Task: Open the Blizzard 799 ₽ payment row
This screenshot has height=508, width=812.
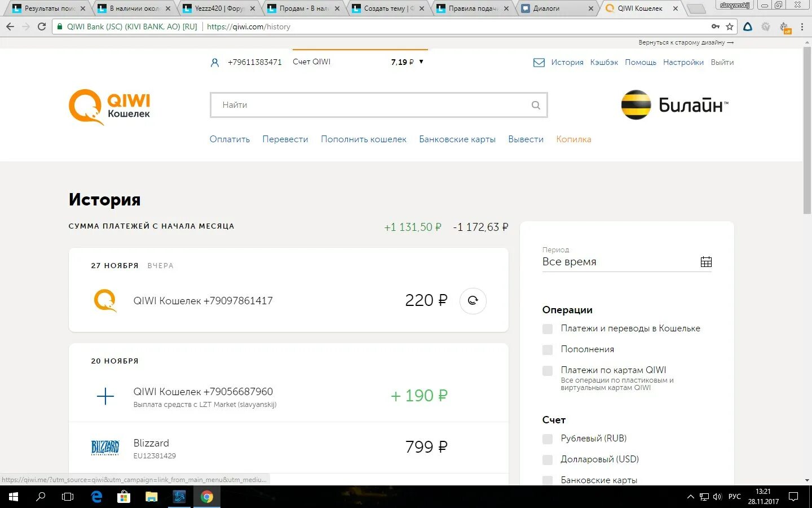Action: tap(289, 448)
